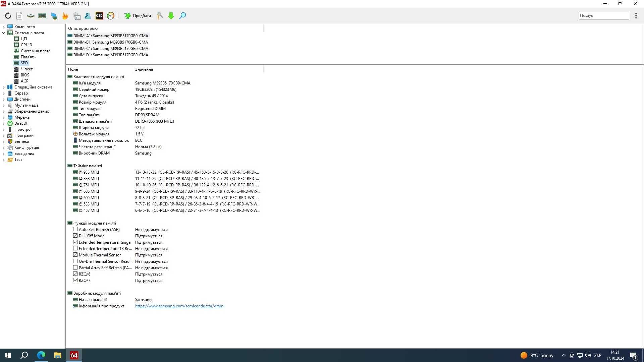Click the Refresh toolbar icon
The image size is (644, 362).
click(8, 16)
